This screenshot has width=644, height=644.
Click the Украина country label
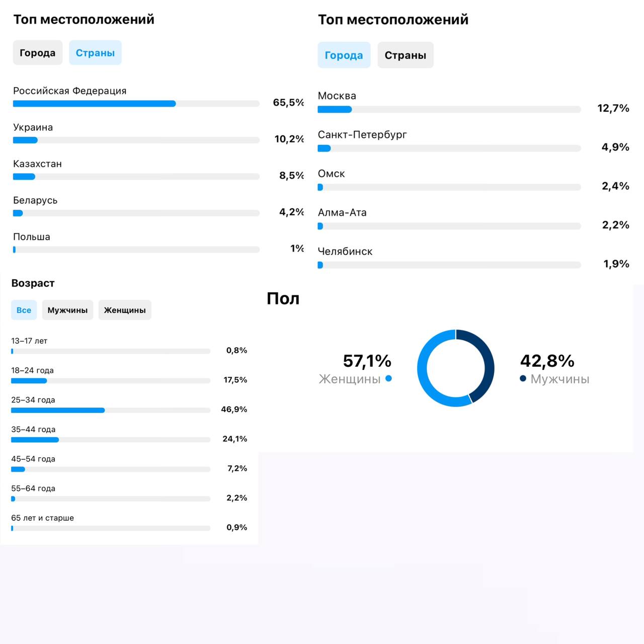pyautogui.click(x=33, y=127)
